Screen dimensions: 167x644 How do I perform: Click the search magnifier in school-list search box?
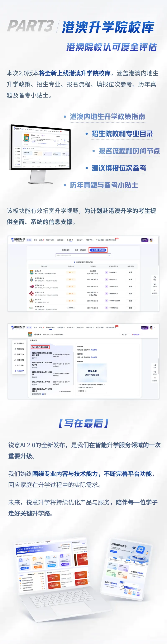(x=109, y=255)
